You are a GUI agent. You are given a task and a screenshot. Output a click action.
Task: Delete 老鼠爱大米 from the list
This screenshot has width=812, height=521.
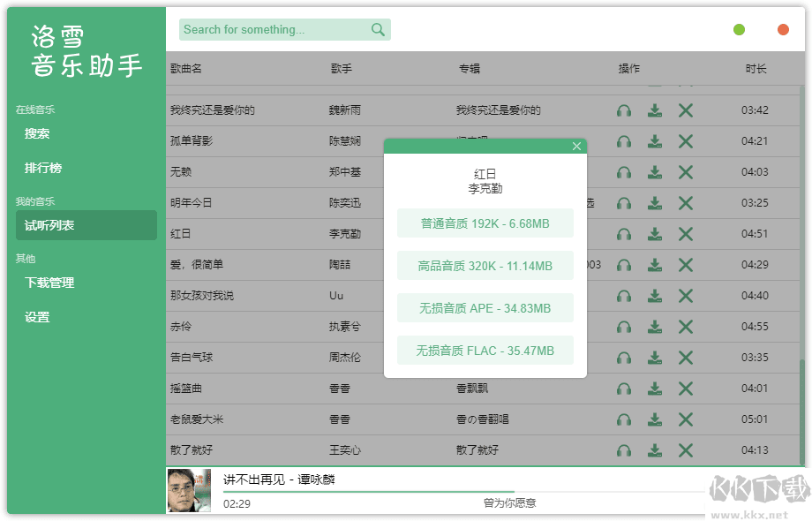[x=686, y=419]
